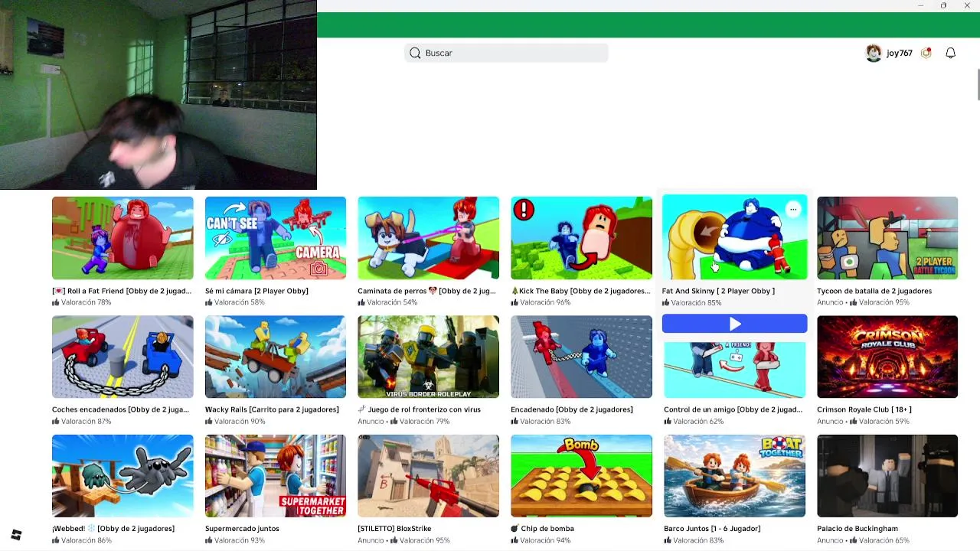
Task: Open Kick The Baby thumbnail
Action: 581,238
